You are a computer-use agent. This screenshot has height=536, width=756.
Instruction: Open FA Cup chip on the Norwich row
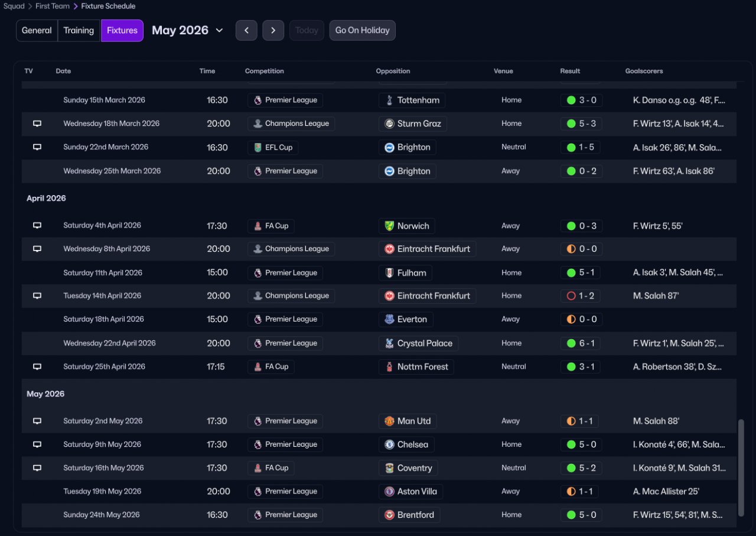271,226
